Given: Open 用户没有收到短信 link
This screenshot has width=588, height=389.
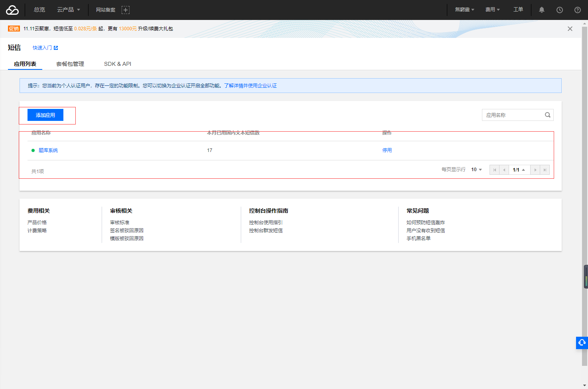Looking at the screenshot, I should pyautogui.click(x=426, y=231).
